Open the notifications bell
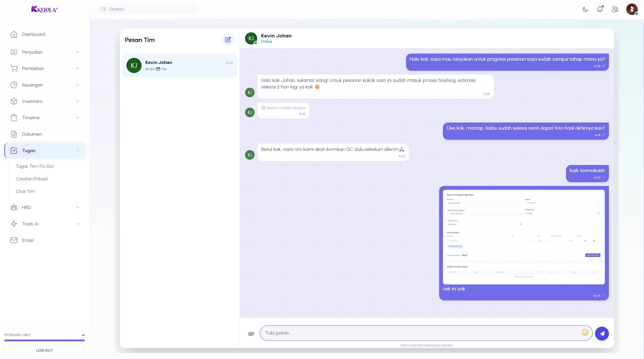Viewport: 644px width, 359px height. (600, 9)
